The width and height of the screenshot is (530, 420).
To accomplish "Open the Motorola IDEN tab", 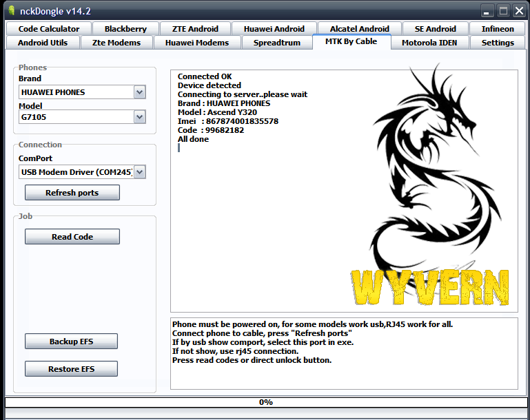I will [x=429, y=43].
